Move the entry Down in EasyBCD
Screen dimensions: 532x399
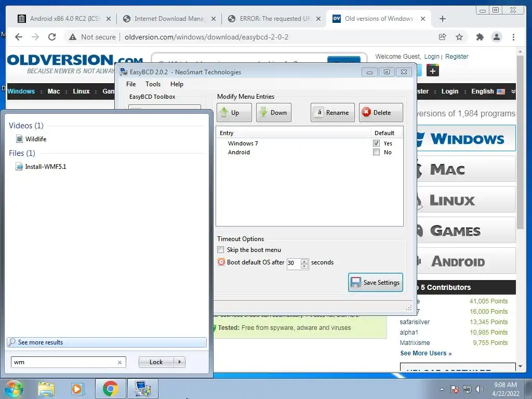[x=273, y=112]
